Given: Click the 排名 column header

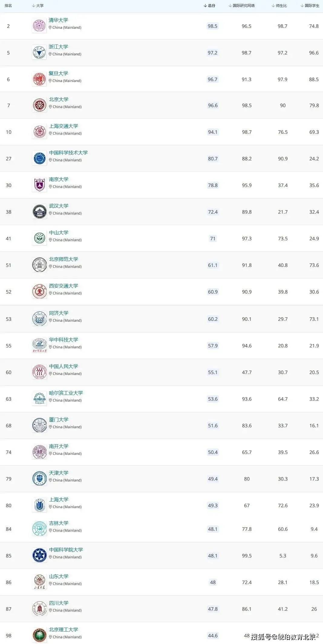Looking at the screenshot, I should tap(8, 5).
